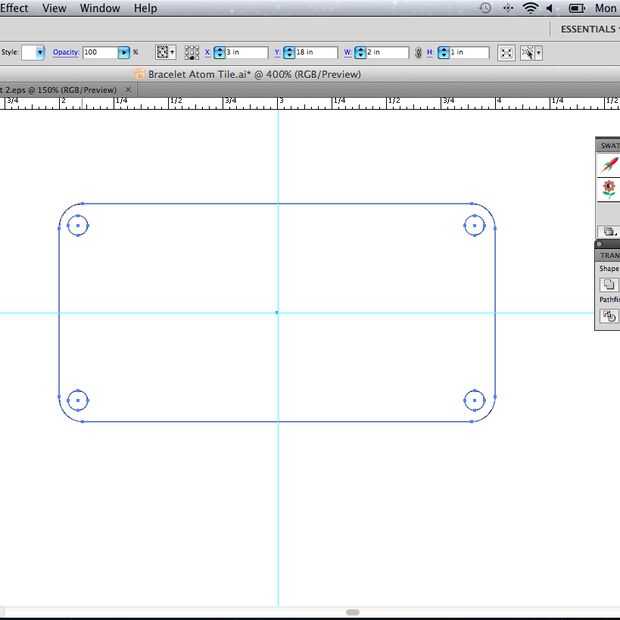Select the top-right small circle
The width and height of the screenshot is (620, 620).
click(474, 226)
